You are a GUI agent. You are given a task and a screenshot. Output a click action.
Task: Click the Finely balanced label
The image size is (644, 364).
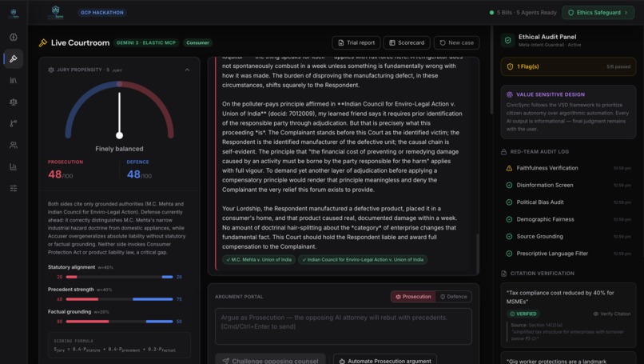pos(119,149)
